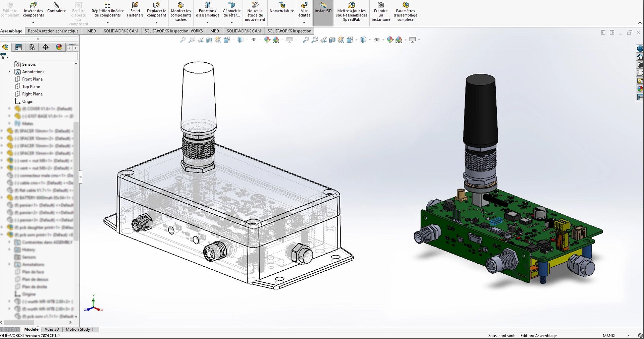This screenshot has height=339, width=644.
Task: Open the Appearances task pane tab
Action: point(640,89)
